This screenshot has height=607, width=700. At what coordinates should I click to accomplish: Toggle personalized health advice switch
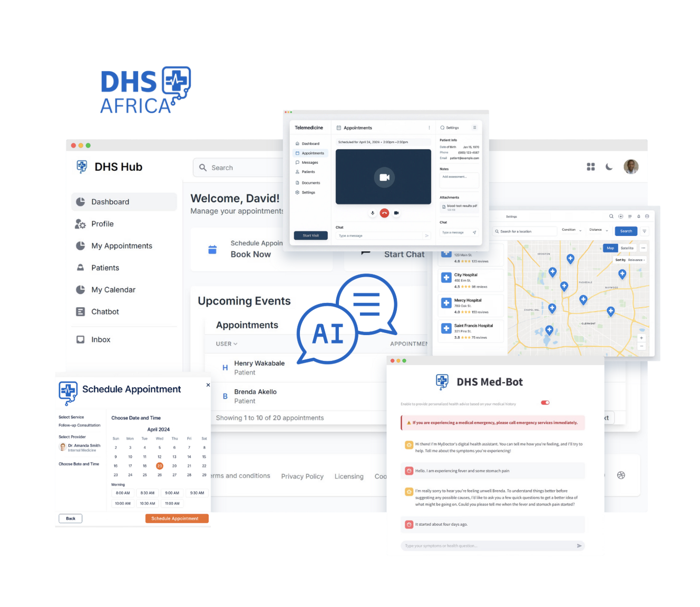point(545,403)
